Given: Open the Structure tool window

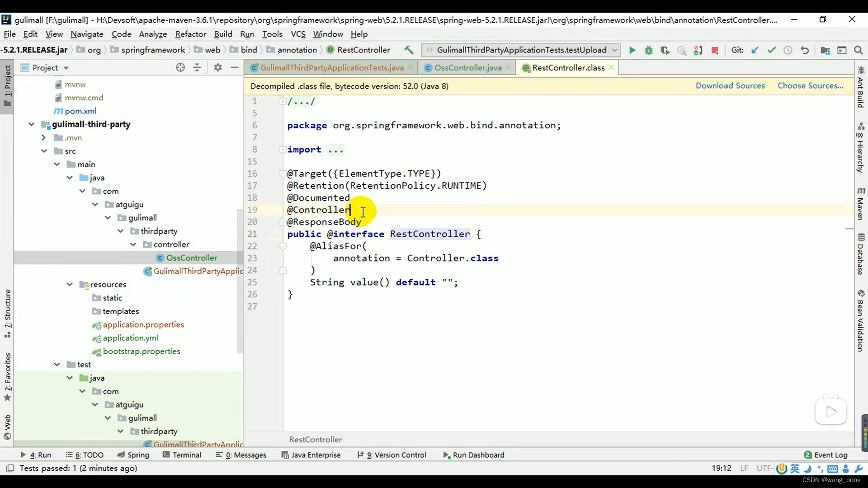Looking at the screenshot, I should (x=8, y=314).
